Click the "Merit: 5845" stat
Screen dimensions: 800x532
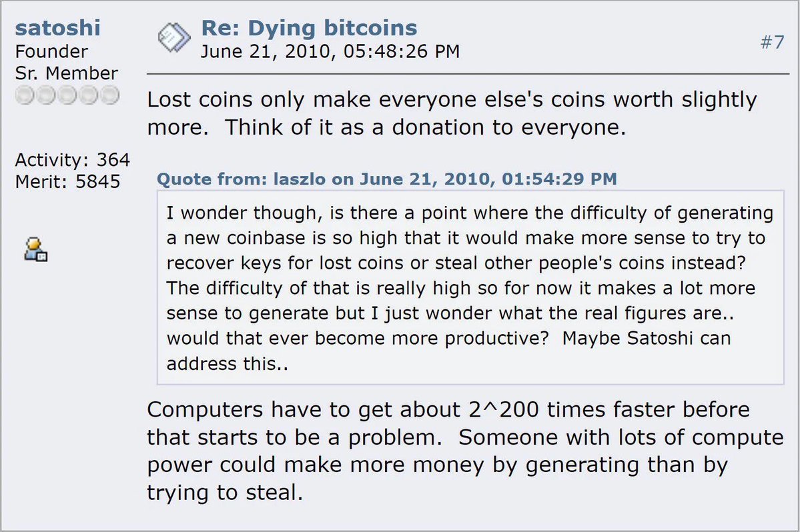67,181
